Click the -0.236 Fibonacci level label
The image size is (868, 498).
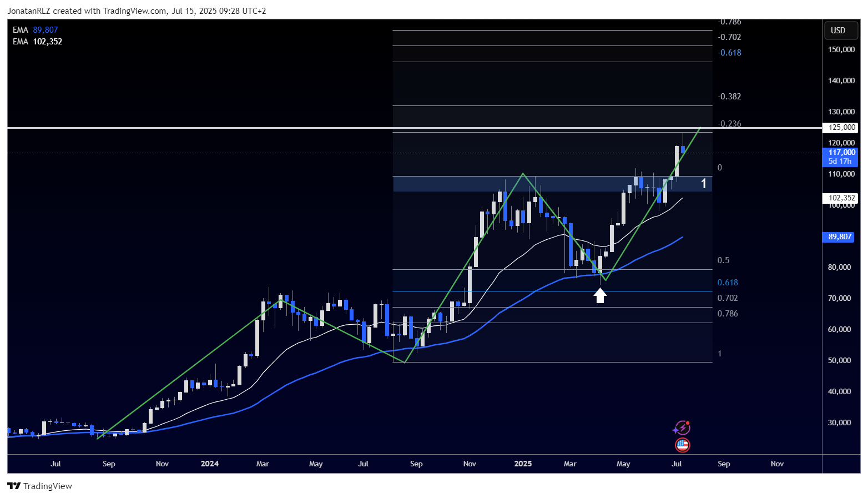click(x=729, y=124)
